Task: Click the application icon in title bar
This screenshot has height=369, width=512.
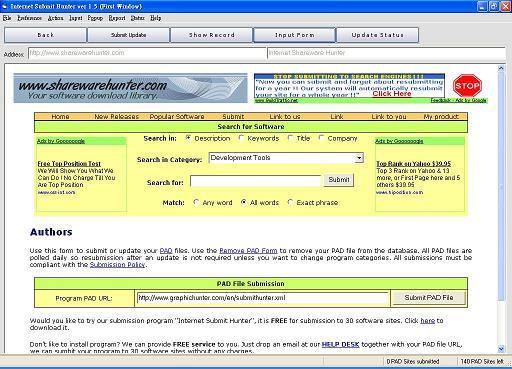Action: [5, 6]
